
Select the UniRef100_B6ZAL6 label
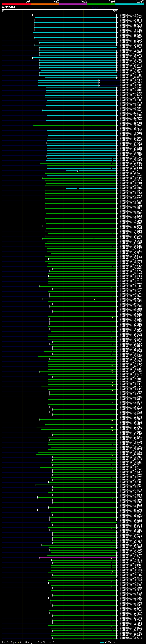coord(131,82)
